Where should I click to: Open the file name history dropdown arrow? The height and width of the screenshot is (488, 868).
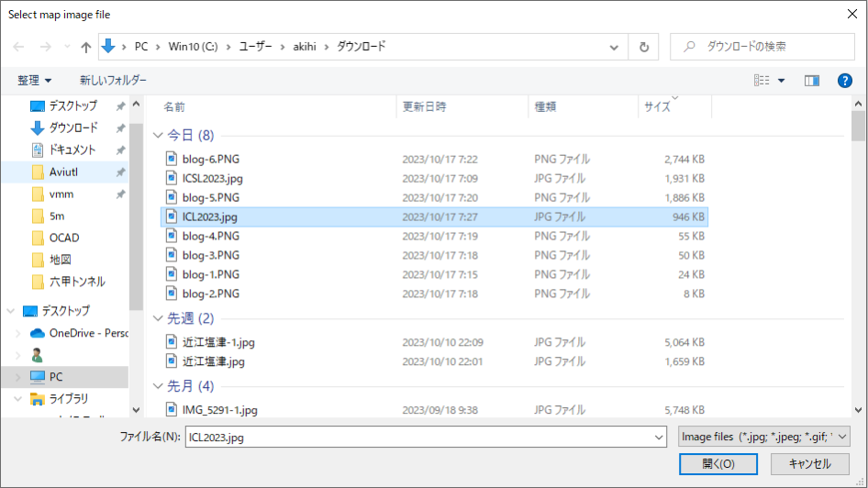[658, 438]
